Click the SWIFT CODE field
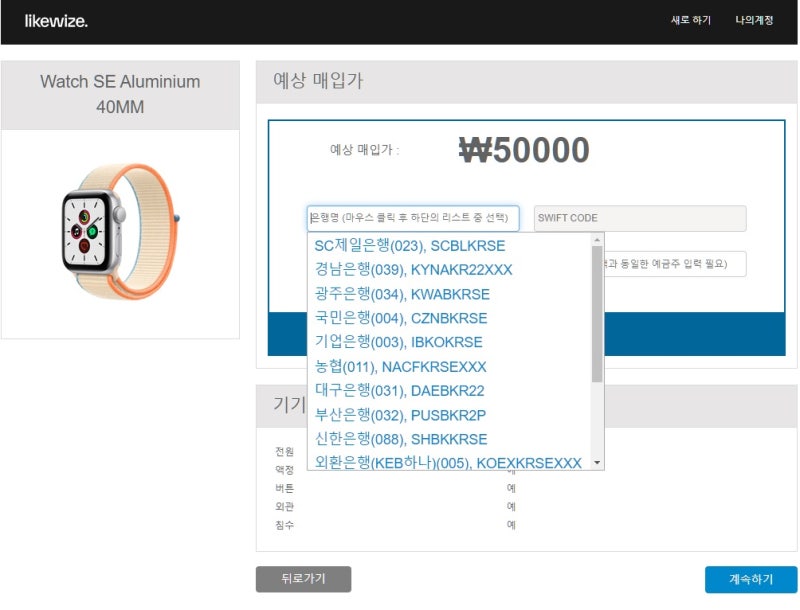 [x=640, y=218]
